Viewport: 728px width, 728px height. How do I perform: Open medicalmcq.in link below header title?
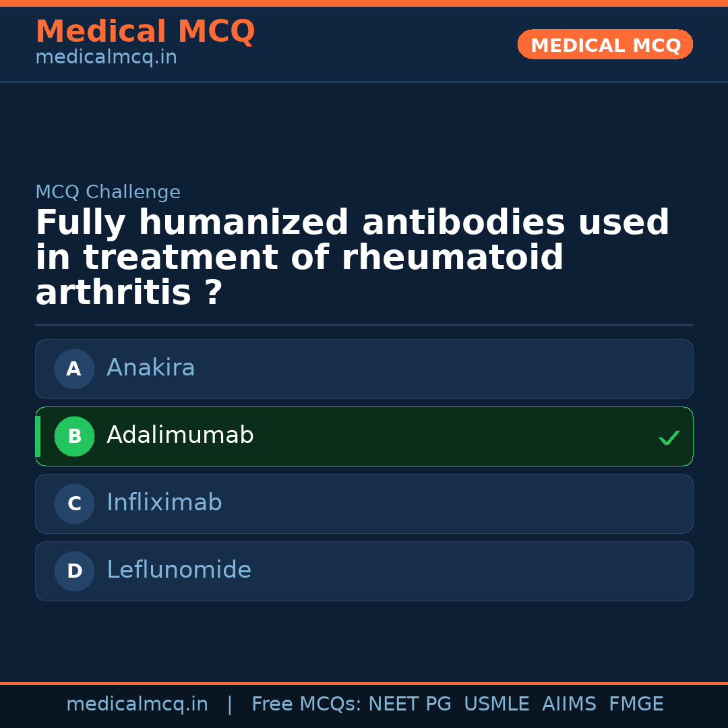[106, 58]
